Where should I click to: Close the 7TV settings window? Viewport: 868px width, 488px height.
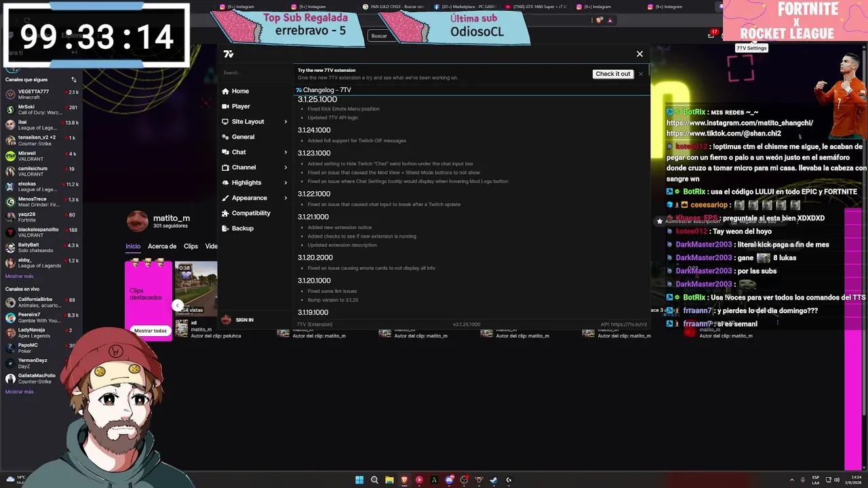coord(639,54)
